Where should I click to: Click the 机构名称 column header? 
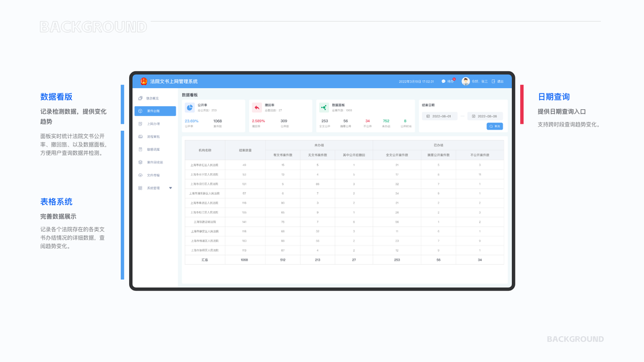click(x=205, y=150)
